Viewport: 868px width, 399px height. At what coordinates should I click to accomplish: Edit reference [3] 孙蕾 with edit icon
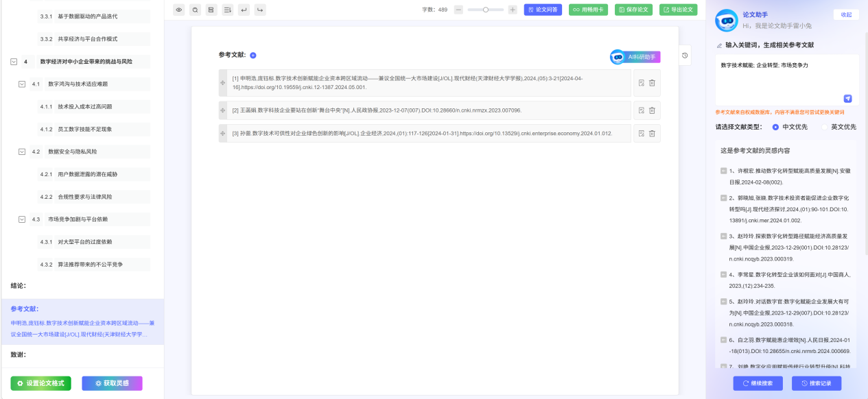pos(641,133)
